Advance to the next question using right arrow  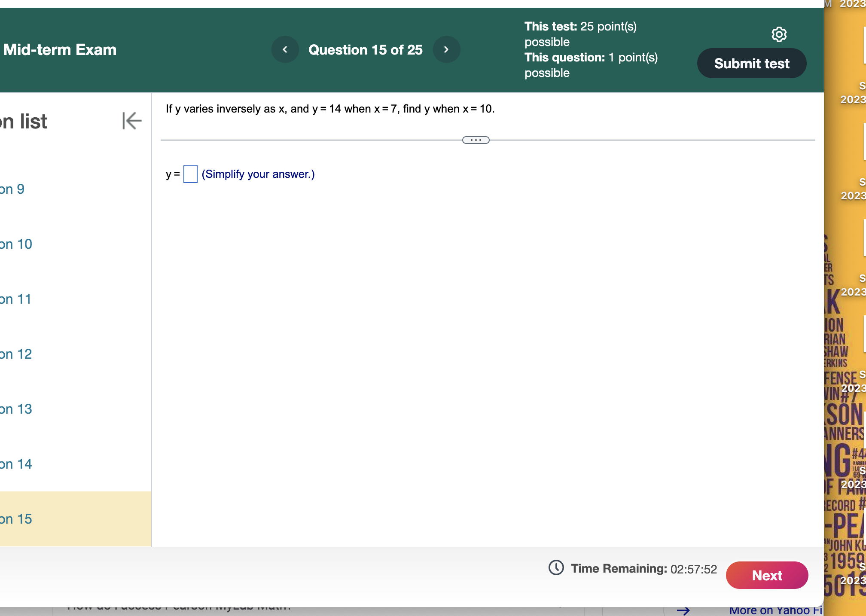pos(446,49)
